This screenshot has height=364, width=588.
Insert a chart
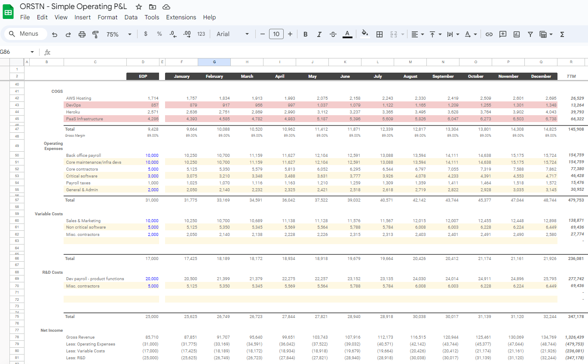coord(517,34)
